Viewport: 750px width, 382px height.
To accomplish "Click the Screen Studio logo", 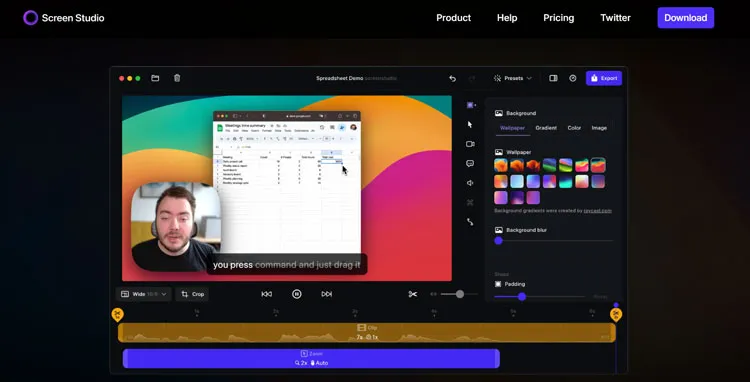I will pos(64,18).
